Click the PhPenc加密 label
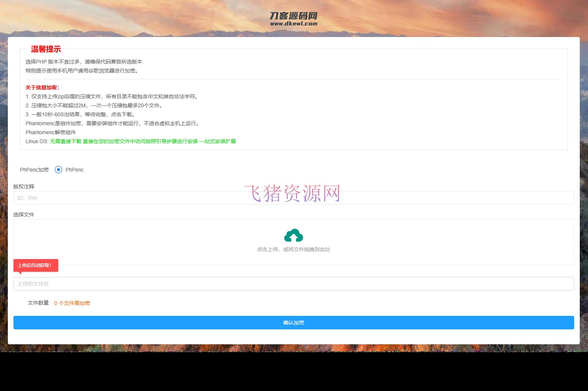 (34, 170)
